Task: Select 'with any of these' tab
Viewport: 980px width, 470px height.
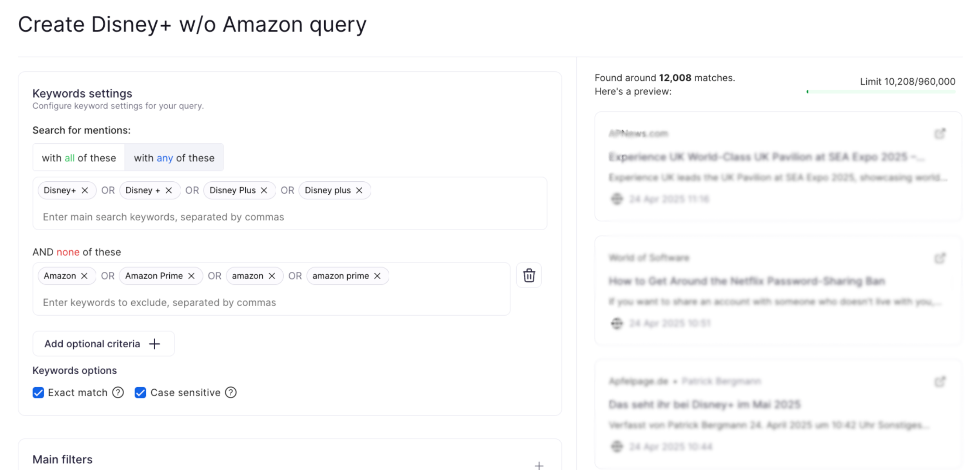Action: tap(174, 158)
